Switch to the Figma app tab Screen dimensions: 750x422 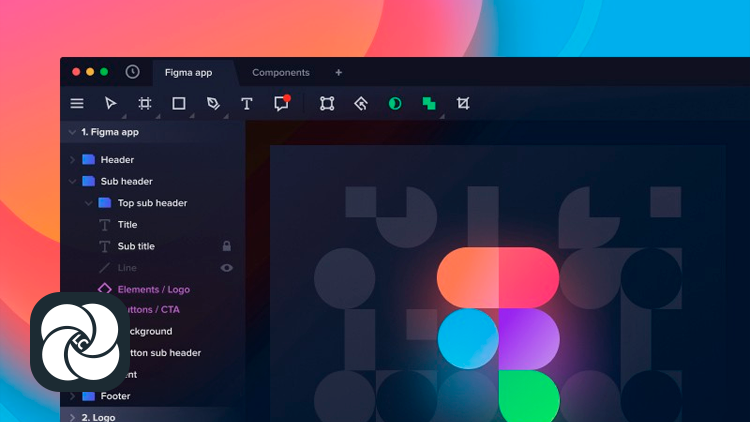pos(189,72)
